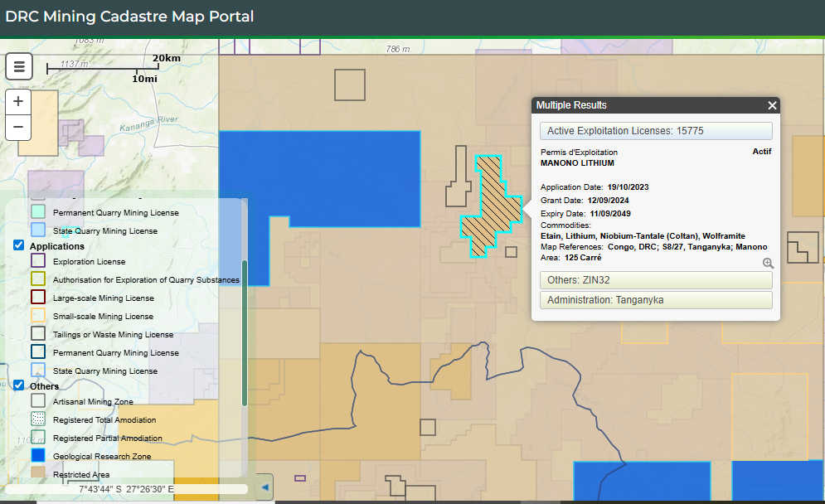Click the Grant Date value 12/09/2024
Image resolution: width=825 pixels, height=504 pixels.
(x=609, y=201)
